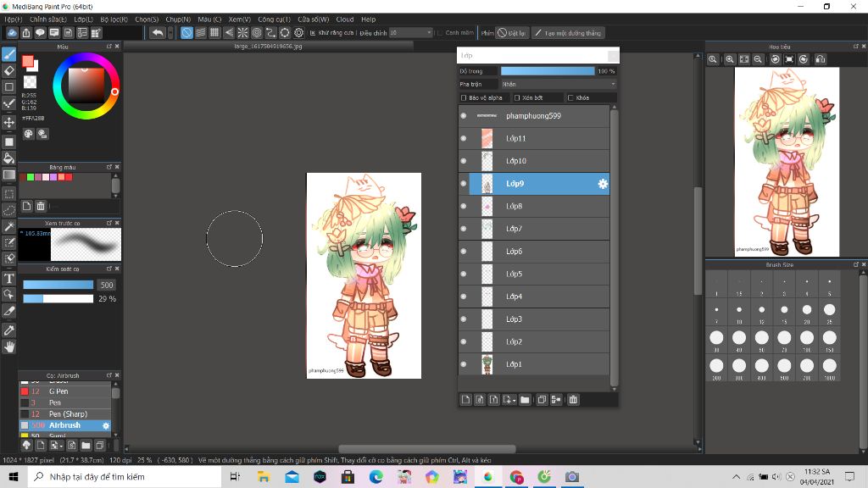Image resolution: width=868 pixels, height=488 pixels.
Task: Turn on the radial snap guide
Action: point(242,33)
